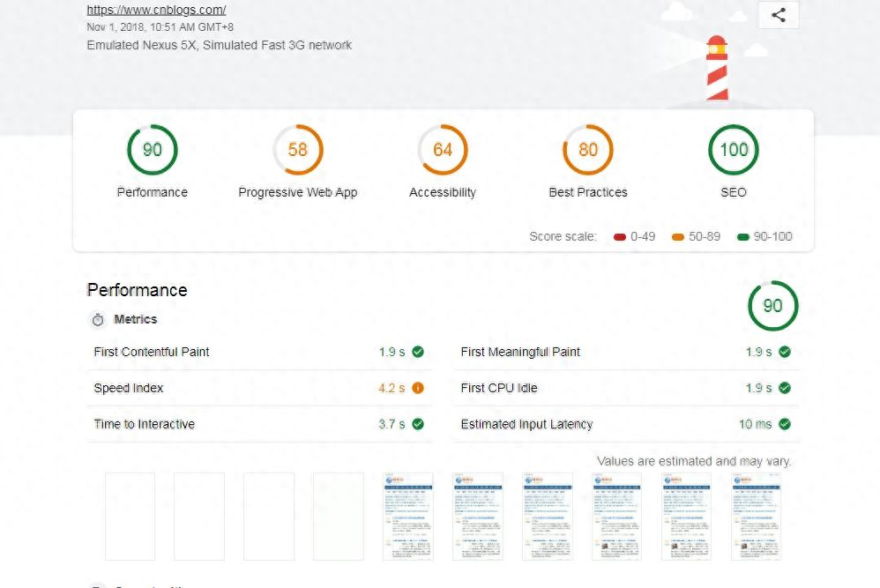Select the Progressive Web App gauge 58
Screen dimensions: 880x588
pos(298,150)
